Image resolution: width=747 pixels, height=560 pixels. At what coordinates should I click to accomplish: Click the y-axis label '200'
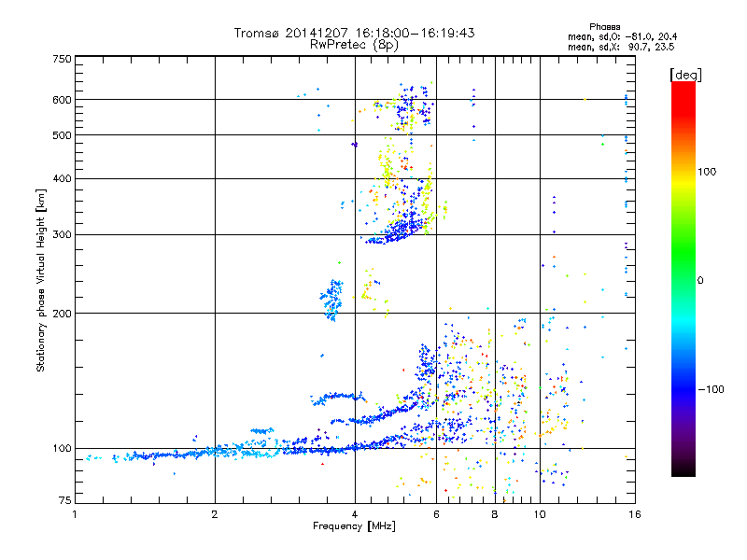(x=62, y=314)
